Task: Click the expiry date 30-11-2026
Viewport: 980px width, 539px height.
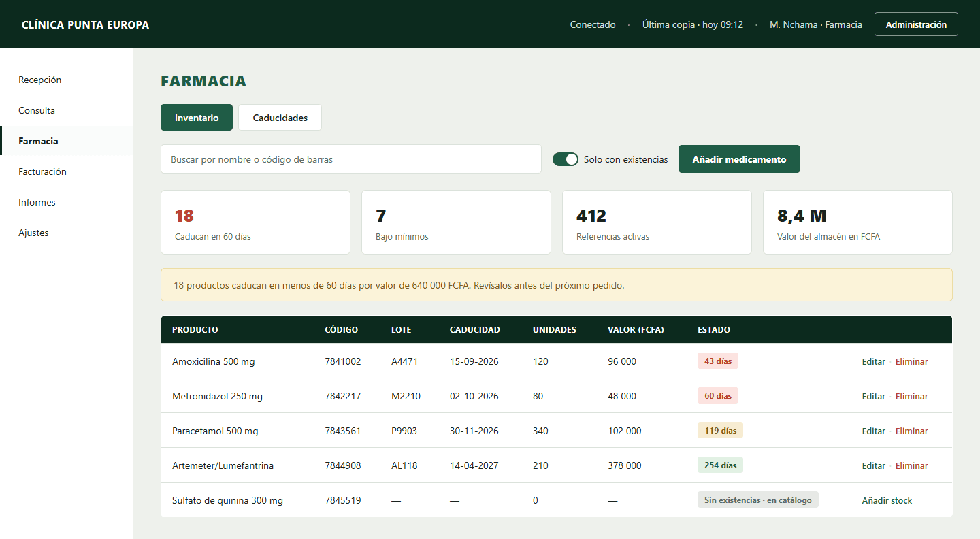Action: [x=474, y=431]
